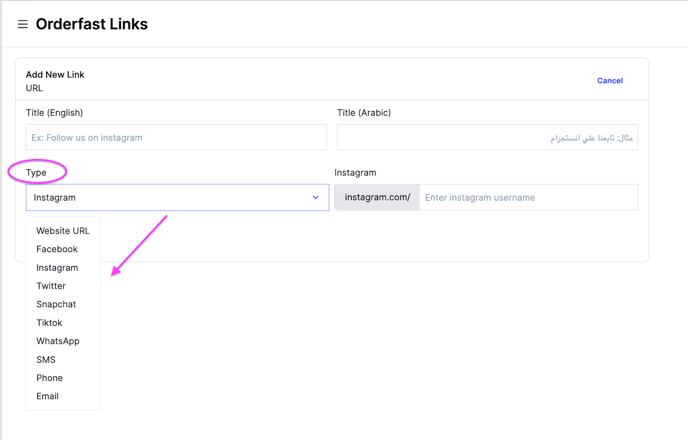The width and height of the screenshot is (688, 440).
Task: Cancel adding the new link
Action: (x=610, y=81)
